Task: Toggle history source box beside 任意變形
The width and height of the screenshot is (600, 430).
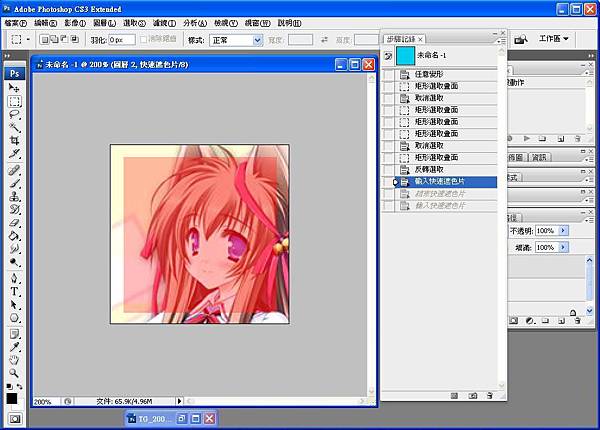Action: click(389, 75)
